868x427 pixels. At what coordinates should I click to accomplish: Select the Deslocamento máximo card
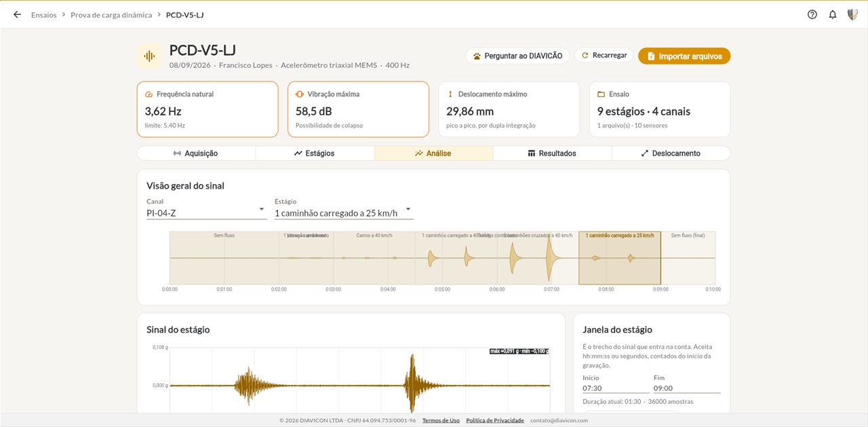(x=509, y=109)
